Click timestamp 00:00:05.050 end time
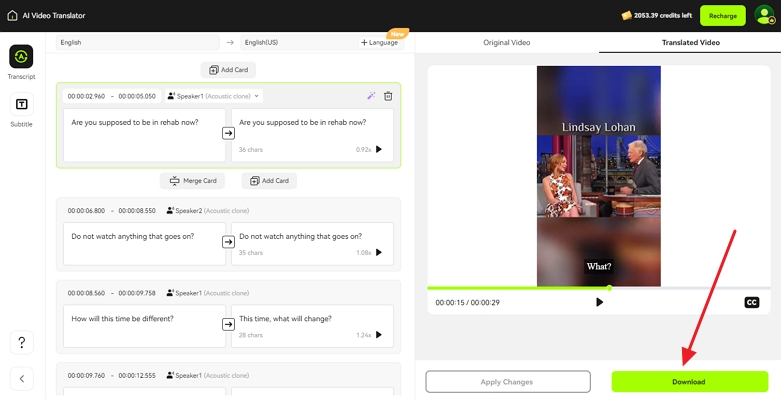This screenshot has width=781, height=400. pos(137,96)
